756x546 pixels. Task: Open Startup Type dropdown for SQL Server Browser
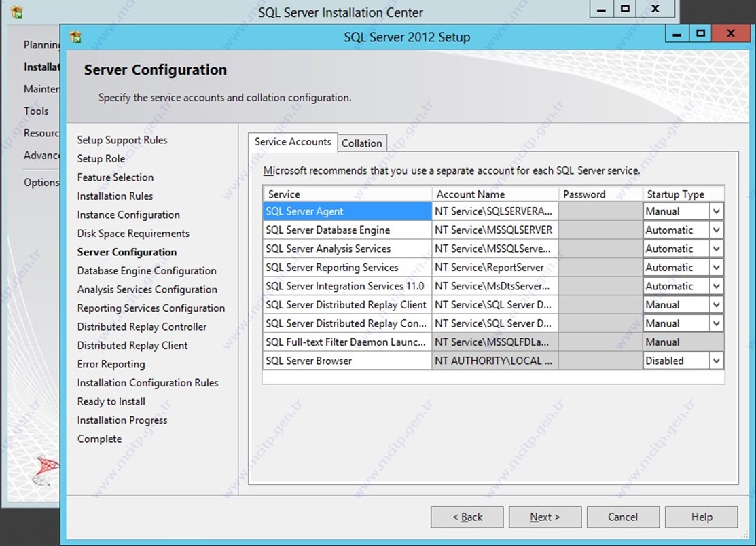tap(717, 361)
